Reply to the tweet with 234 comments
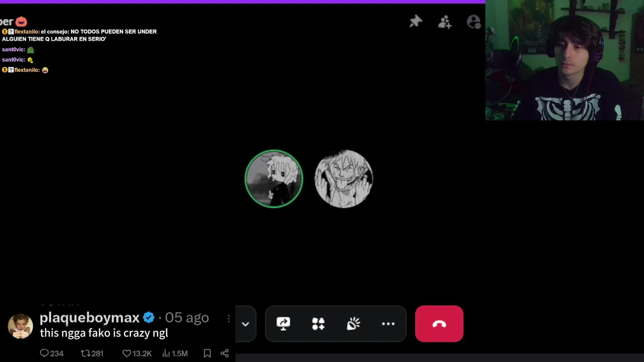The height and width of the screenshot is (362, 644). (52, 353)
